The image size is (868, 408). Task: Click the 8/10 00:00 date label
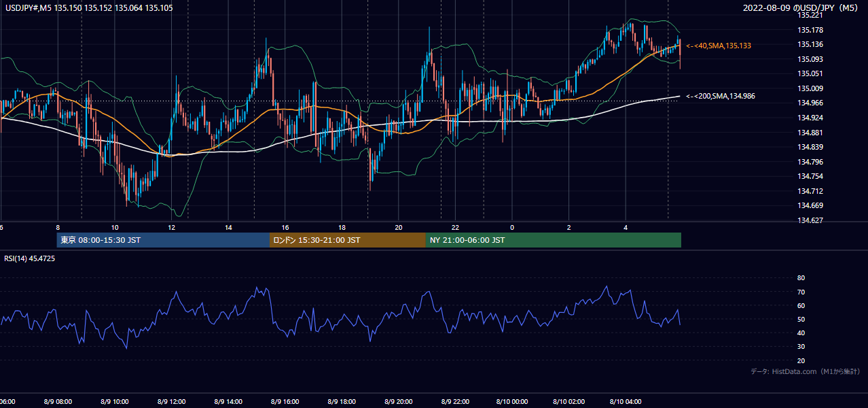click(x=511, y=402)
